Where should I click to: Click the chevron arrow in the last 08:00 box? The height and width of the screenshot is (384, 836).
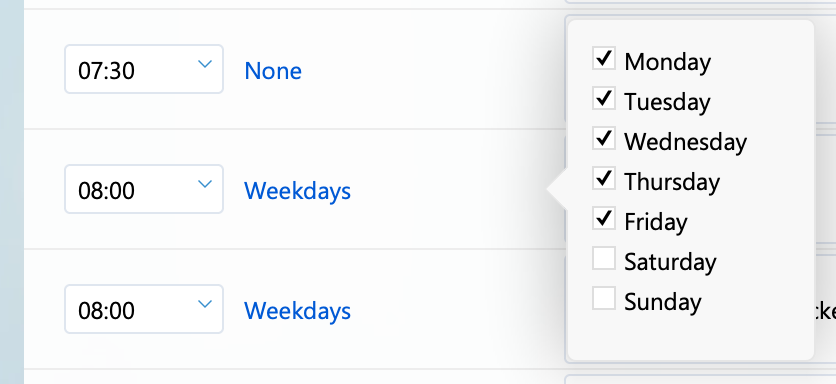point(205,305)
